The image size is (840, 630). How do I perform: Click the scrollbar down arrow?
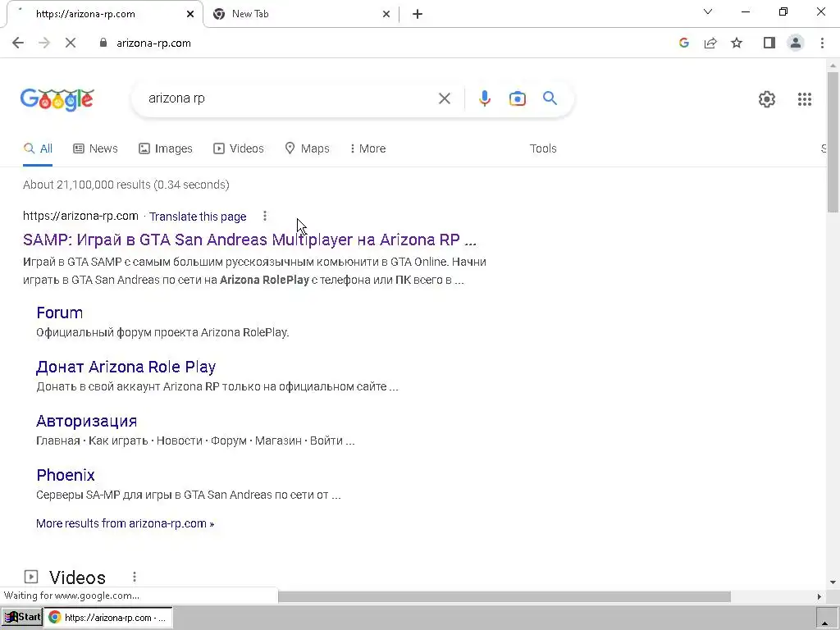pos(833,582)
